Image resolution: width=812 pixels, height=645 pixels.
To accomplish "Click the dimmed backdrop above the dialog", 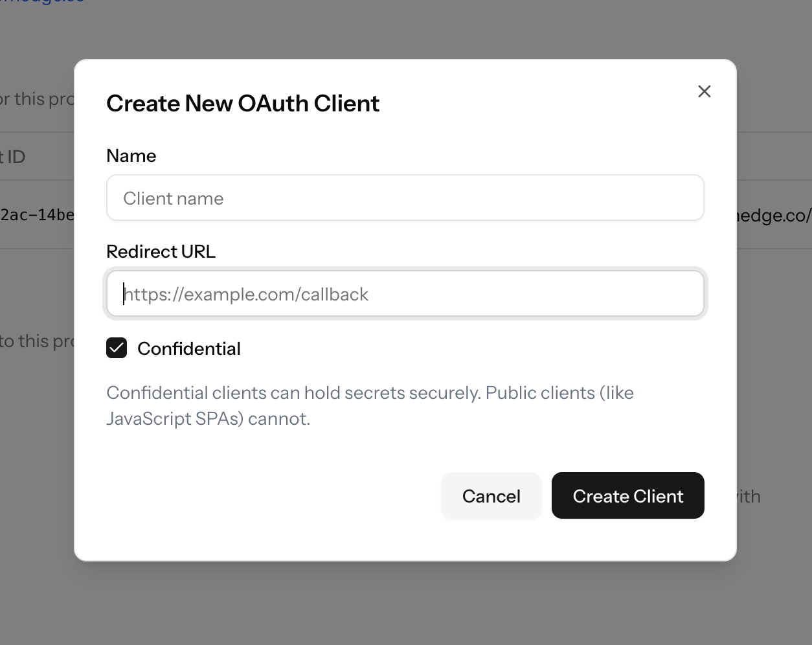I will coord(406,29).
